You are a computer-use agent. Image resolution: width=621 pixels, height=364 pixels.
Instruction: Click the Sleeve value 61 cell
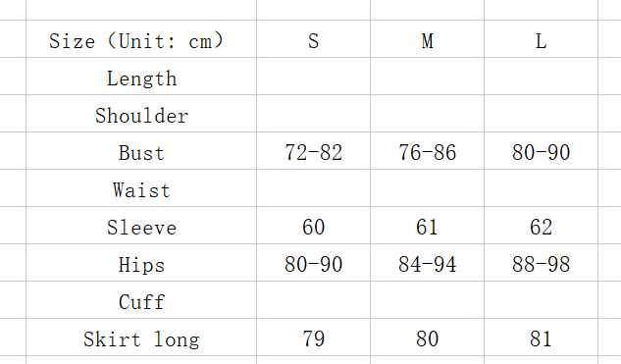point(427,225)
